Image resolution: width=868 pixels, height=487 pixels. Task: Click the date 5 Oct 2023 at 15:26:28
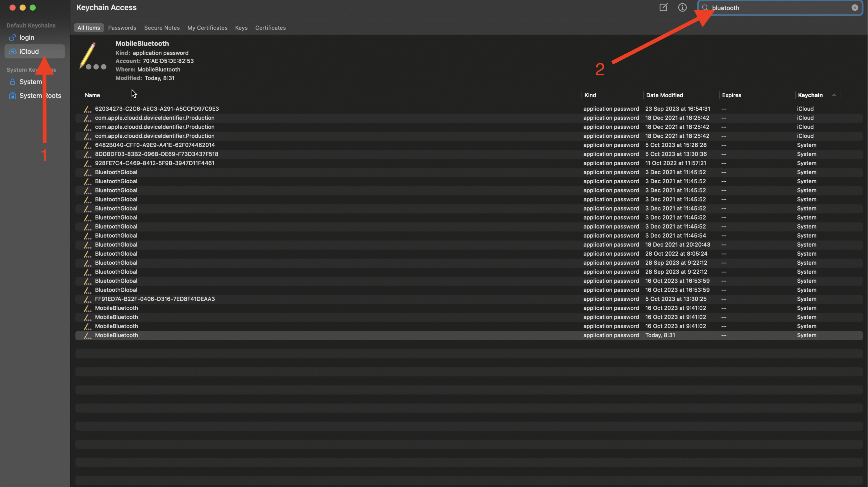tap(676, 145)
